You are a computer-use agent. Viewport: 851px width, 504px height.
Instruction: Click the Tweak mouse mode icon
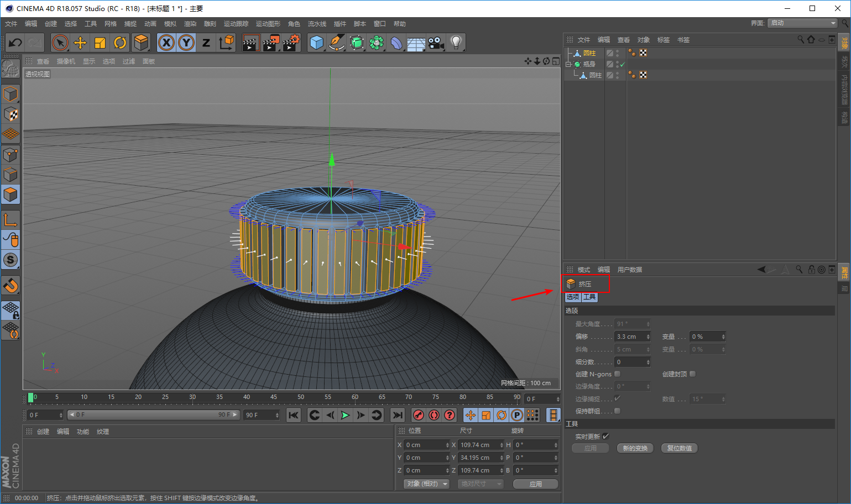point(11,240)
